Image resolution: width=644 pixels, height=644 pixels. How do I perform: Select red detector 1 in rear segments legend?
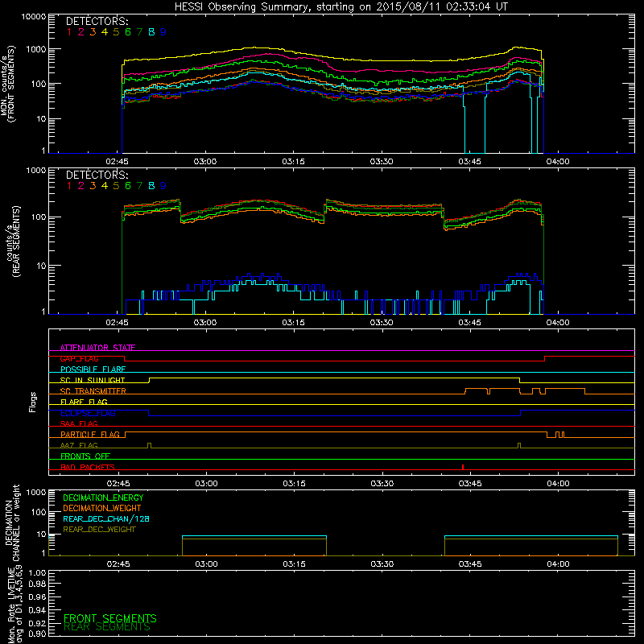click(x=69, y=186)
